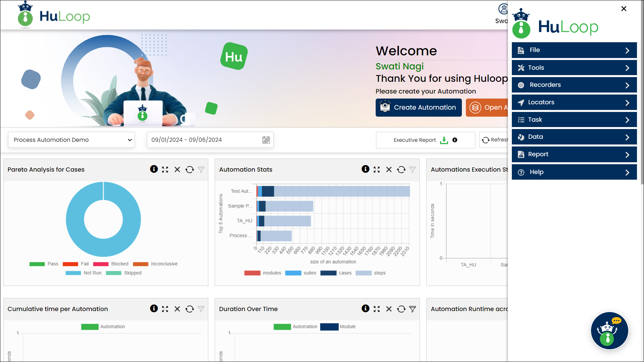Screen dimensions: 644x362
Task: Close the HuLoop side menu panel
Action: [624, 9]
